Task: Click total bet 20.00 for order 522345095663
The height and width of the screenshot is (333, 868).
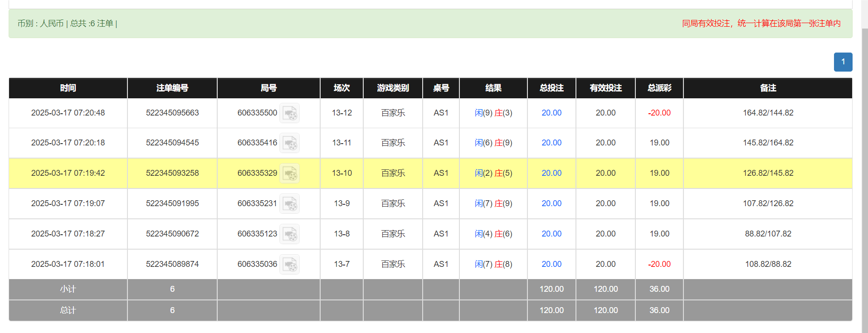Action: click(551, 113)
